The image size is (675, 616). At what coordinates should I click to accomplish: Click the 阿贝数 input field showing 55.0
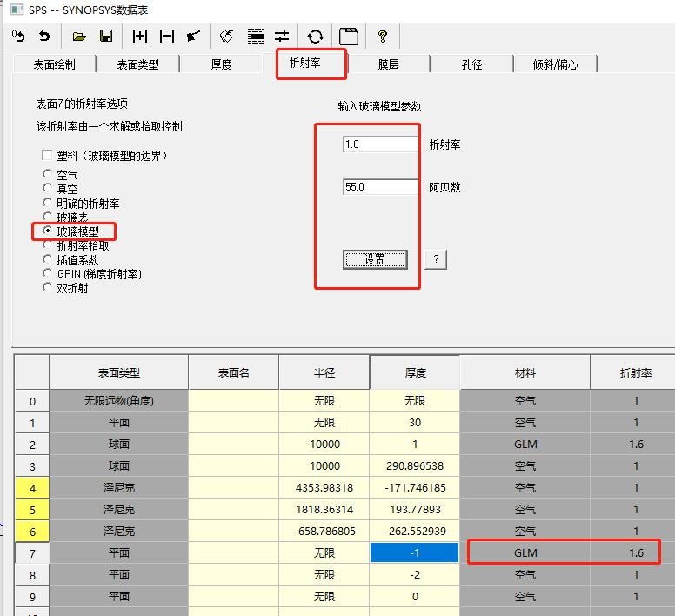point(381,187)
